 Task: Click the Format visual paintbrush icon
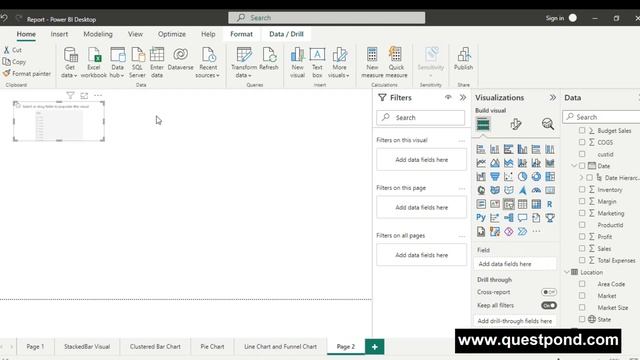(x=516, y=124)
